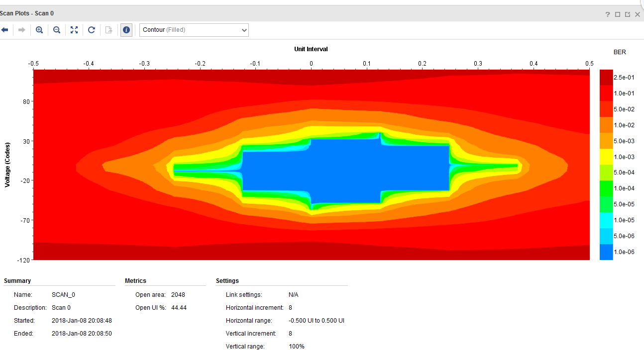This screenshot has height=350, width=644.
Task: Click the Voltage (Codes) axis label
Action: [7, 165]
